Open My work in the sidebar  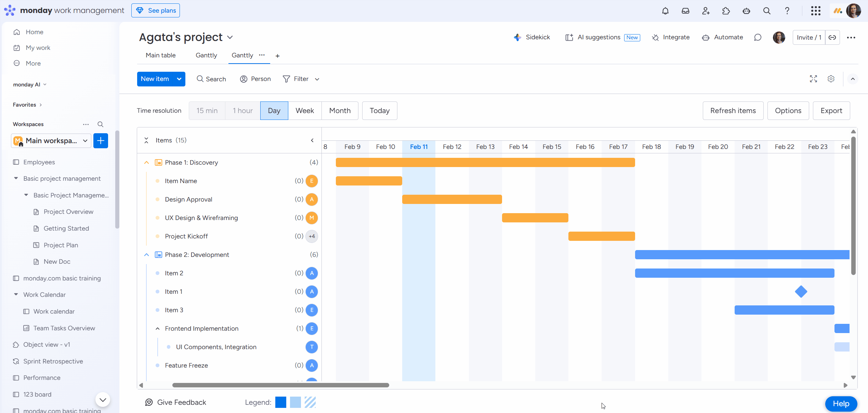point(38,48)
